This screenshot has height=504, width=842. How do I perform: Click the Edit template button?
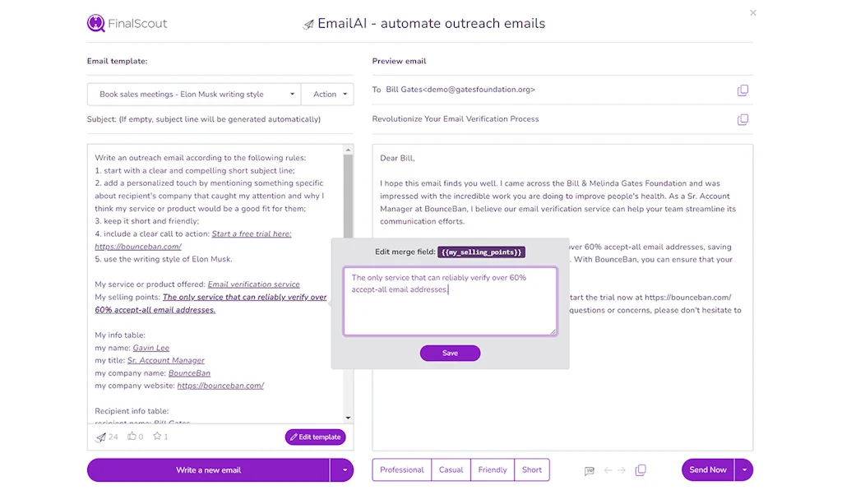(315, 437)
